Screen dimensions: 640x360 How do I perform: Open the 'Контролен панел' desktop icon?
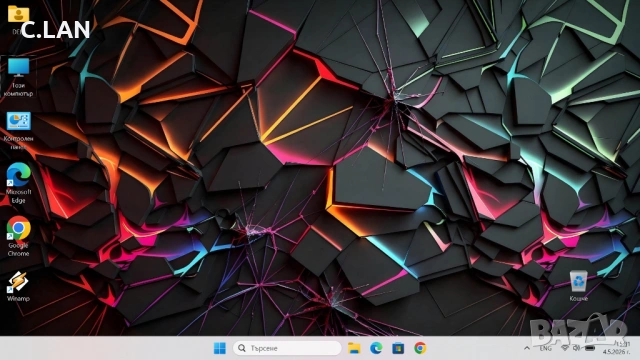pos(18,131)
